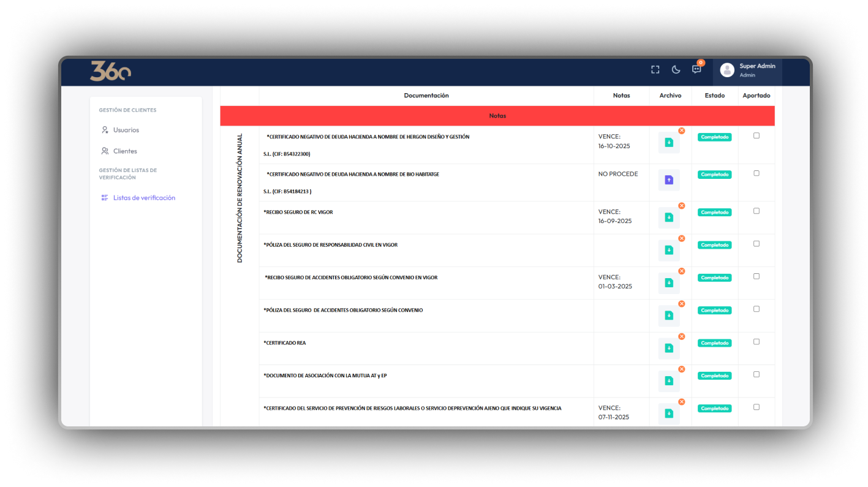Image resolution: width=868 pixels, height=487 pixels.
Task: Select Listas de verificación in sidebar
Action: pos(144,198)
